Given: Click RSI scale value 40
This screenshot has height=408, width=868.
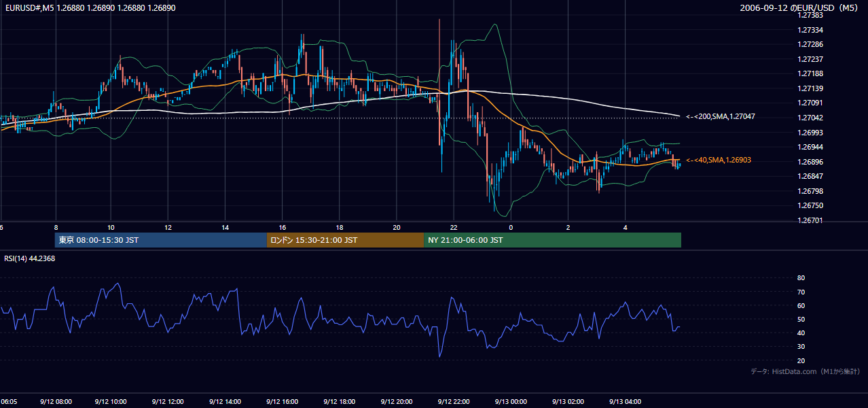Looking at the screenshot, I should [801, 333].
